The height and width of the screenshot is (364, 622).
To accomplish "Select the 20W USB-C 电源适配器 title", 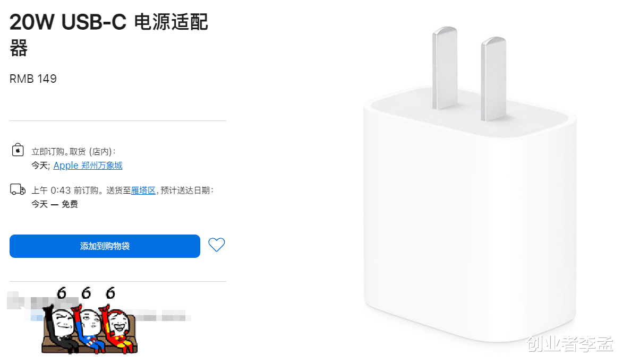I will [109, 34].
